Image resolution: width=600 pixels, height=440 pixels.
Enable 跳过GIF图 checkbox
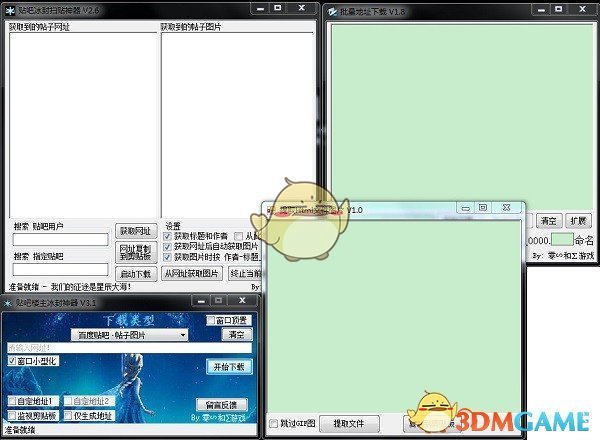pyautogui.click(x=273, y=424)
